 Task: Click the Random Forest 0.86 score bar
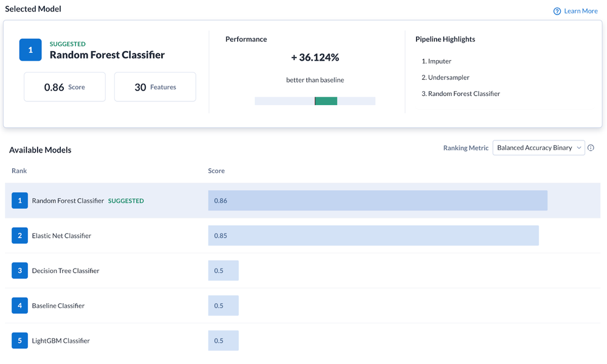[x=377, y=201]
